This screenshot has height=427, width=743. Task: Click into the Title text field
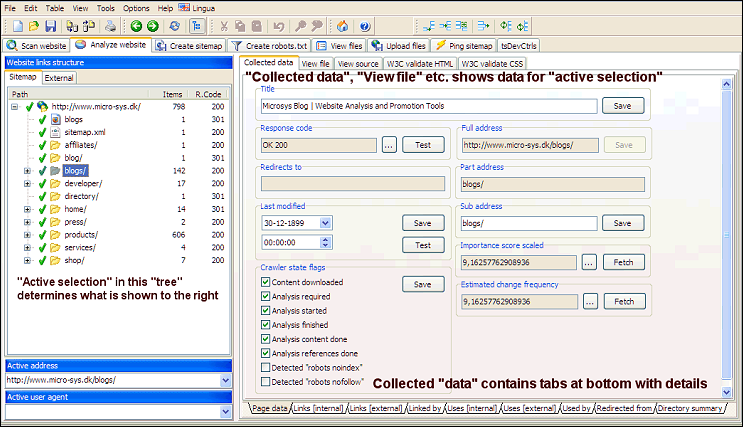coord(429,106)
